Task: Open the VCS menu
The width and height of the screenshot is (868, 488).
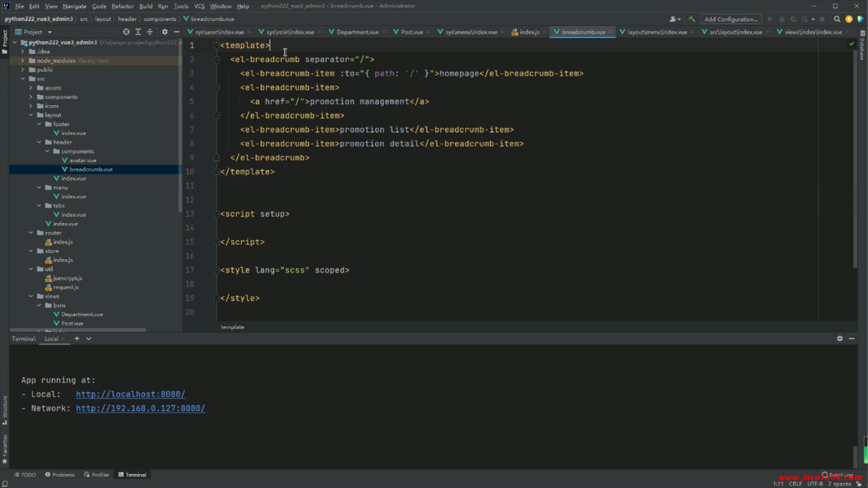Action: (199, 6)
